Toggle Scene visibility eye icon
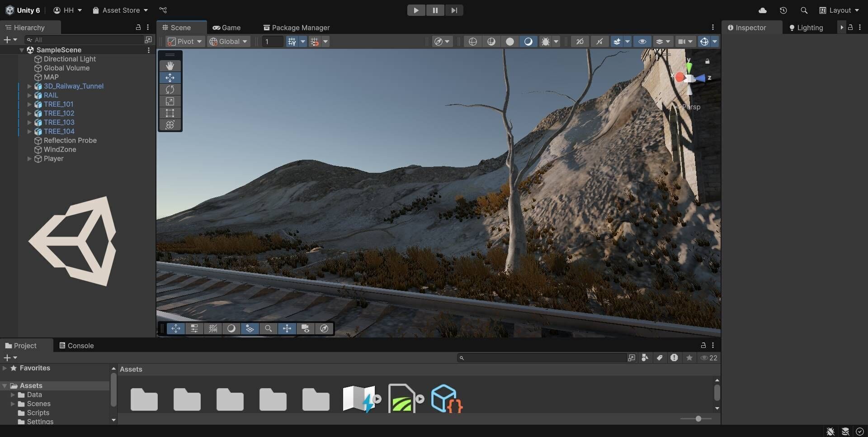This screenshot has width=868, height=437. point(642,42)
